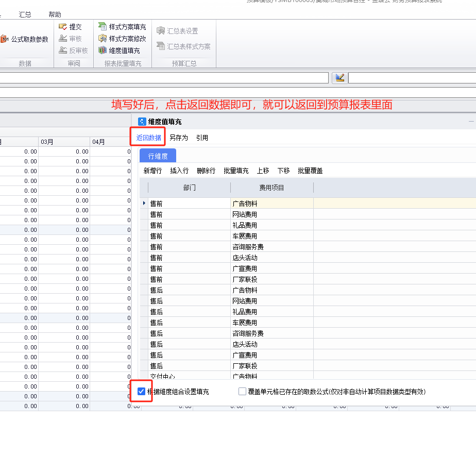This screenshot has height=473, width=476.
Task: Click the 维度值填充 dialog title icon
Action: [142, 122]
